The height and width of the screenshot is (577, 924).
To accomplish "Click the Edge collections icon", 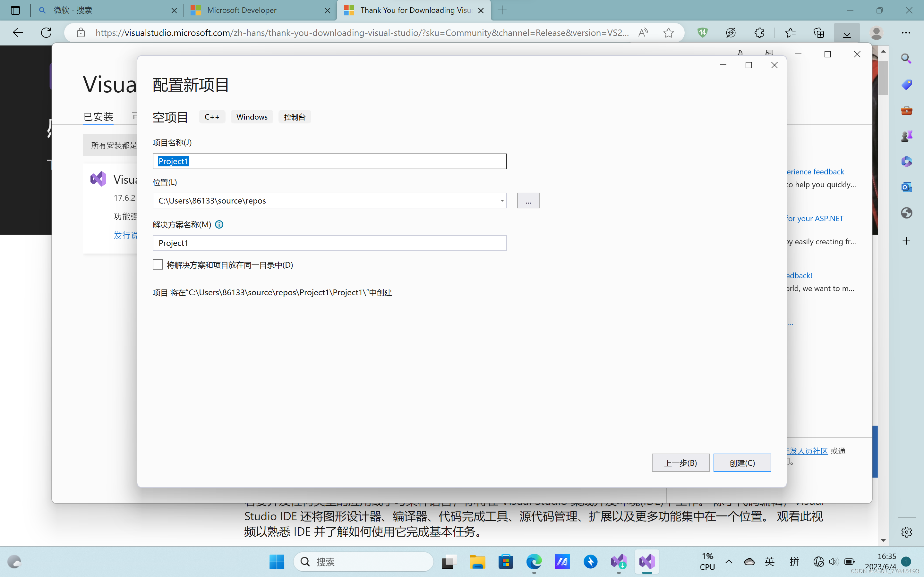I will [x=819, y=33].
